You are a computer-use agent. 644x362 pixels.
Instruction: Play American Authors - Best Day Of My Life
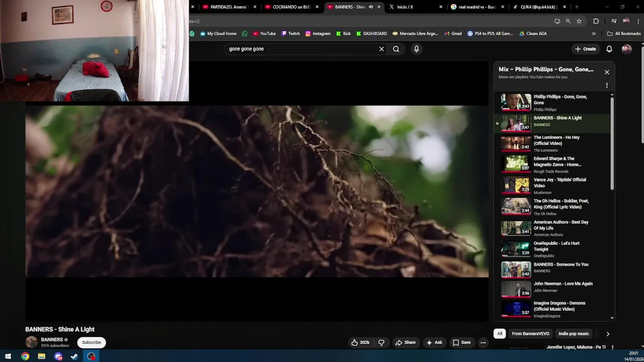pos(552,228)
